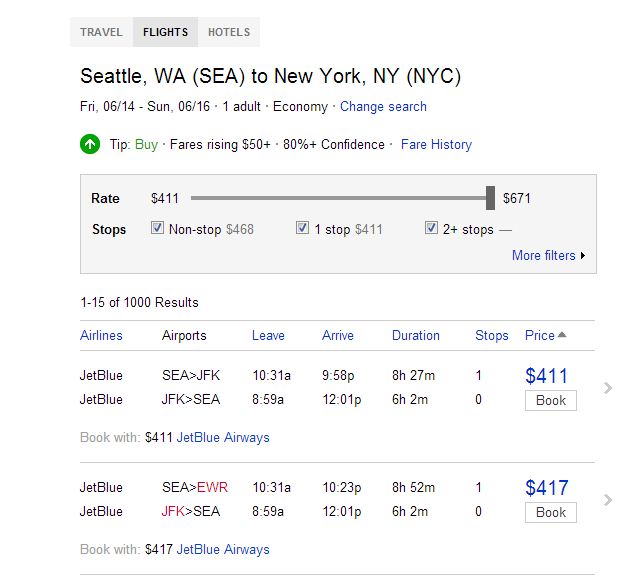Open the Fare History link
Image resolution: width=623 pixels, height=578 pixels.
click(436, 145)
